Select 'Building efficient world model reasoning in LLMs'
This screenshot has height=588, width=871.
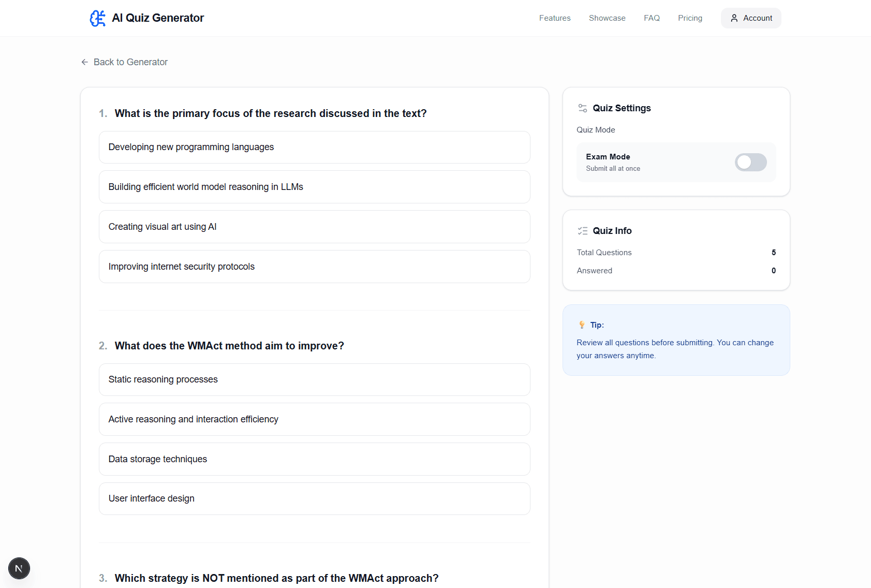pyautogui.click(x=314, y=187)
